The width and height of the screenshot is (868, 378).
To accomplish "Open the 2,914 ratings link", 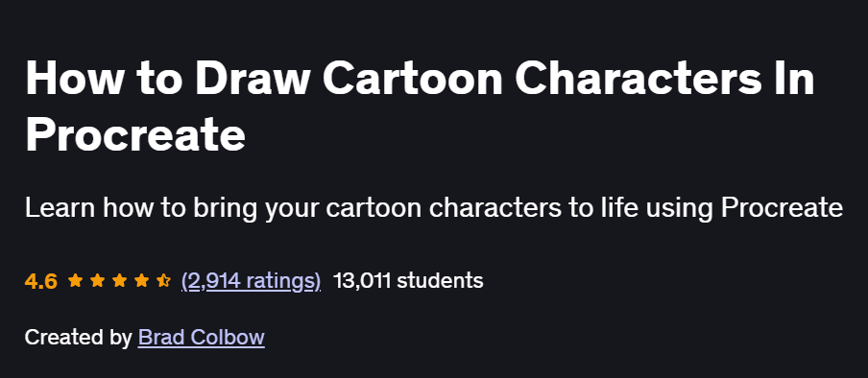I will (x=251, y=281).
